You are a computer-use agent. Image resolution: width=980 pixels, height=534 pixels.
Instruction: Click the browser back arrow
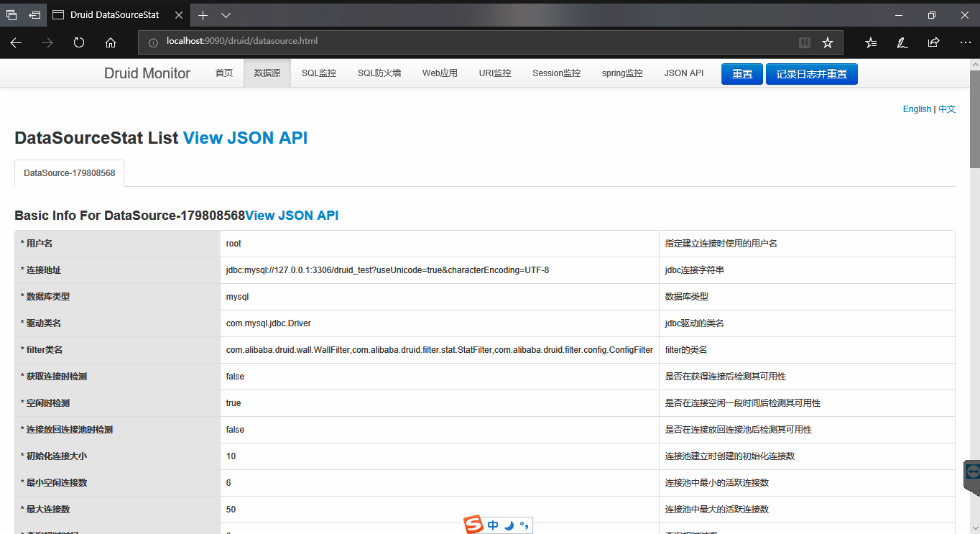tap(16, 42)
